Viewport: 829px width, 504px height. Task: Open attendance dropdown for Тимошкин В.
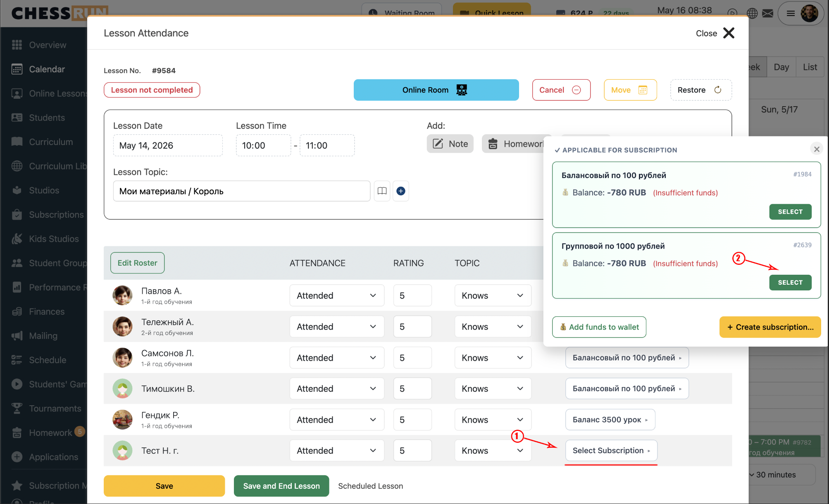[337, 389]
